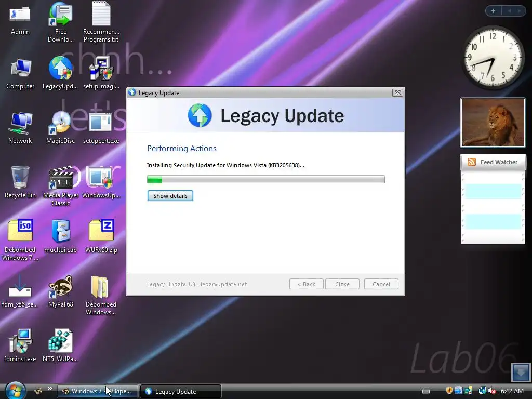The height and width of the screenshot is (399, 532).
Task: Click Show details in Legacy Update
Action: pyautogui.click(x=170, y=196)
